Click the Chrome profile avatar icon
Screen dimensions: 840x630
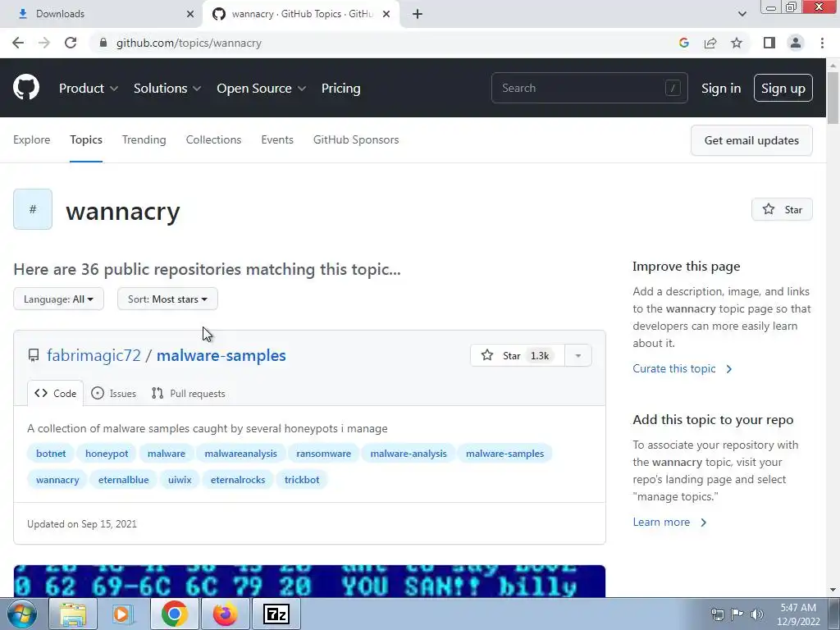(x=796, y=43)
